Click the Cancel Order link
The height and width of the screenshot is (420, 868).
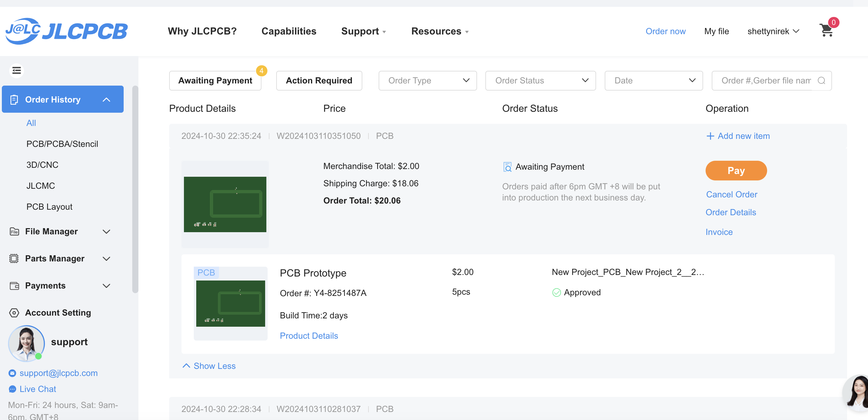(731, 195)
